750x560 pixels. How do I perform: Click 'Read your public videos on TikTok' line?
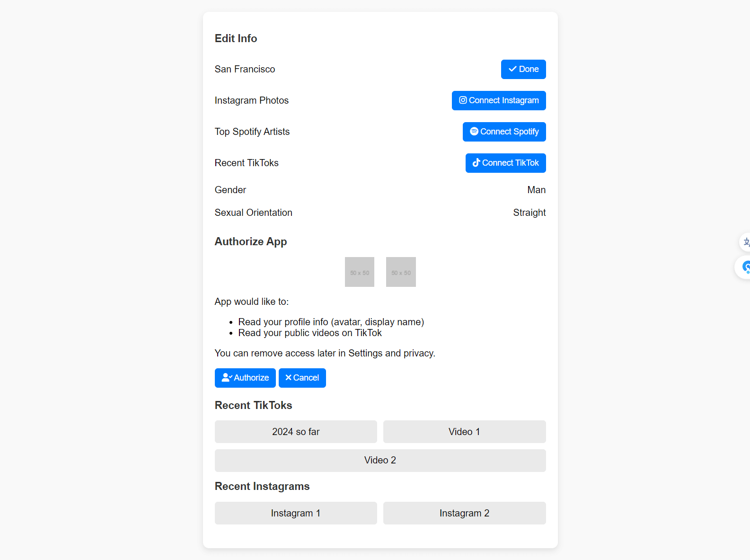(310, 333)
